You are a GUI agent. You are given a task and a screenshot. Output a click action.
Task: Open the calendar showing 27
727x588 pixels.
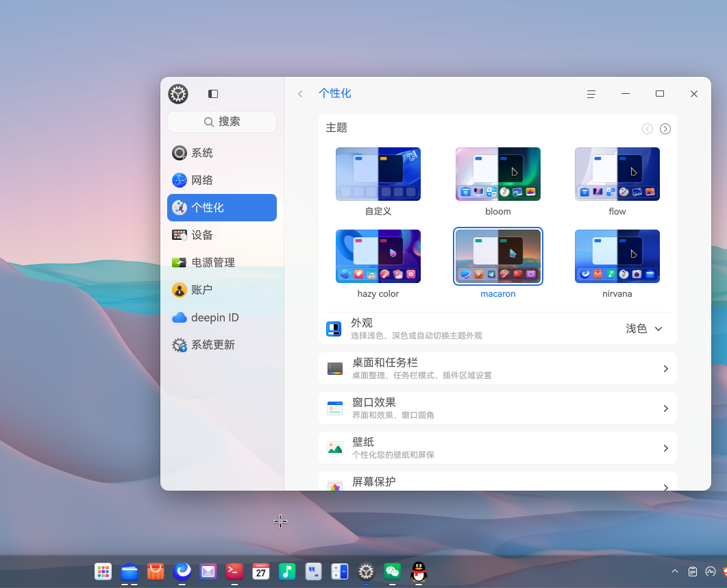(260, 572)
